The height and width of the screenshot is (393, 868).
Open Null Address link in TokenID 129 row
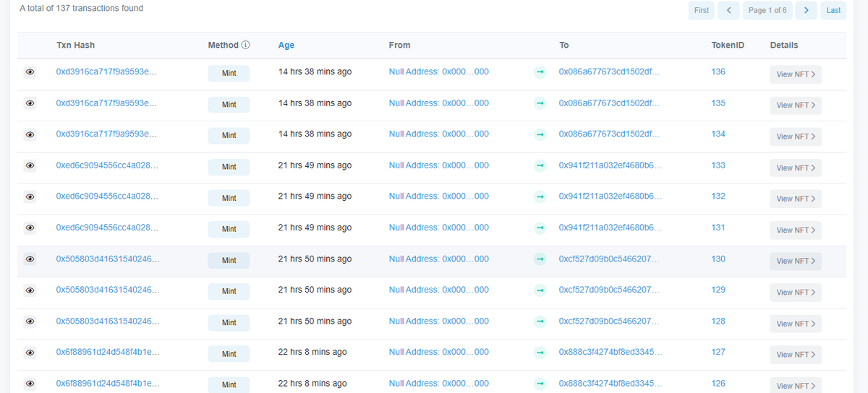[438, 290]
